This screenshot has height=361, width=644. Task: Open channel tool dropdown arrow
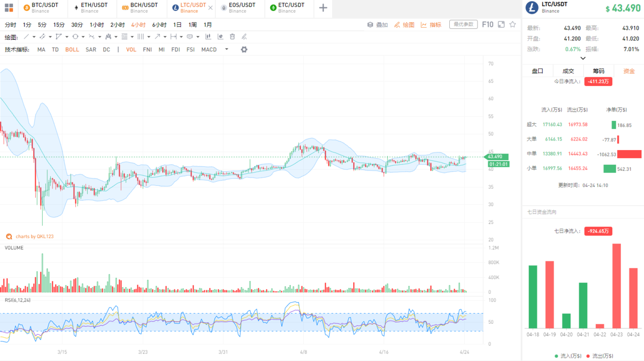(x=50, y=37)
